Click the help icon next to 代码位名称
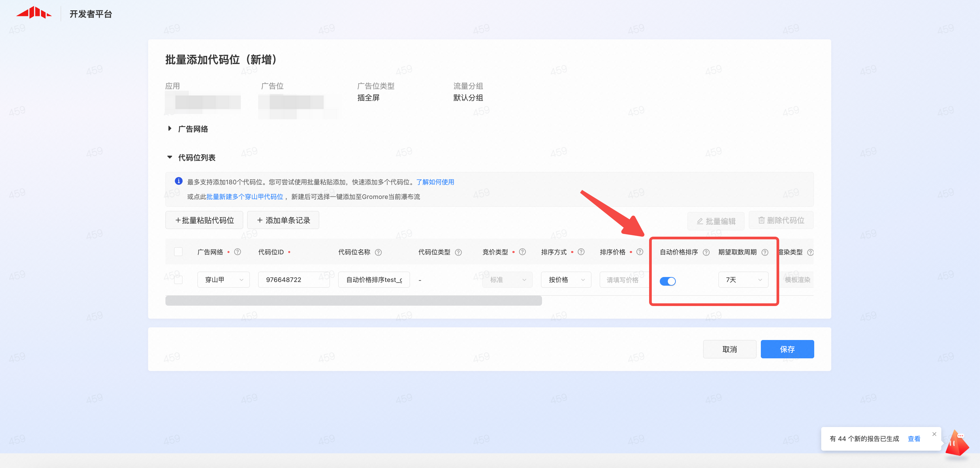The width and height of the screenshot is (980, 468). 378,252
